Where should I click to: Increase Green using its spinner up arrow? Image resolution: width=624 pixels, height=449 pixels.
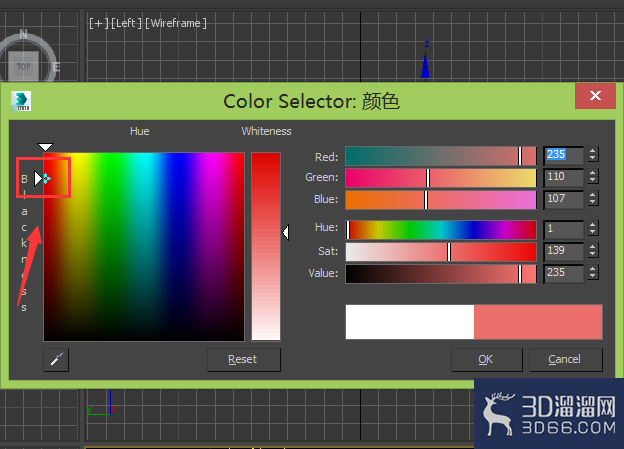(x=593, y=173)
